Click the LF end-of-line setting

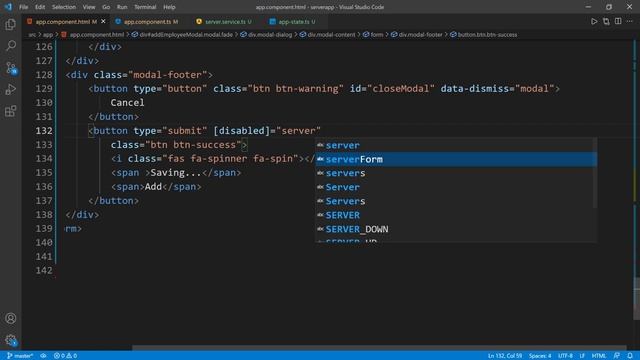click(582, 356)
